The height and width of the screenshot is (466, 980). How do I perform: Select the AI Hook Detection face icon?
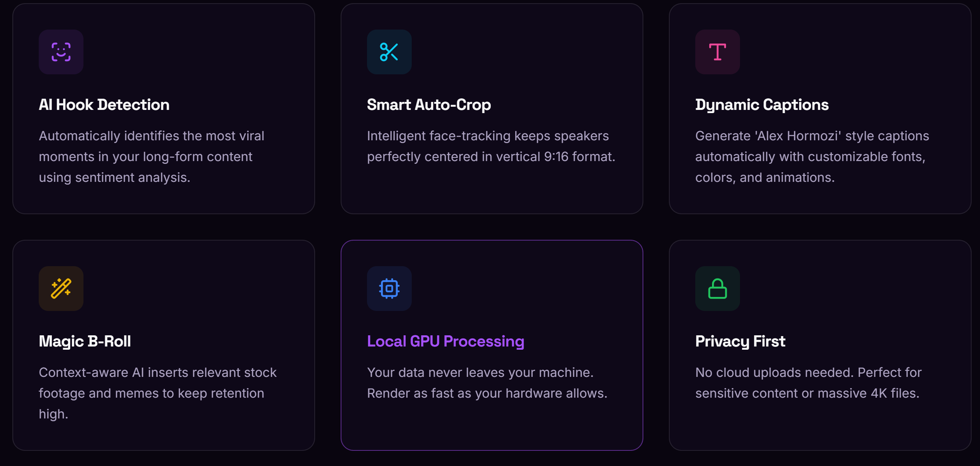pyautogui.click(x=61, y=52)
